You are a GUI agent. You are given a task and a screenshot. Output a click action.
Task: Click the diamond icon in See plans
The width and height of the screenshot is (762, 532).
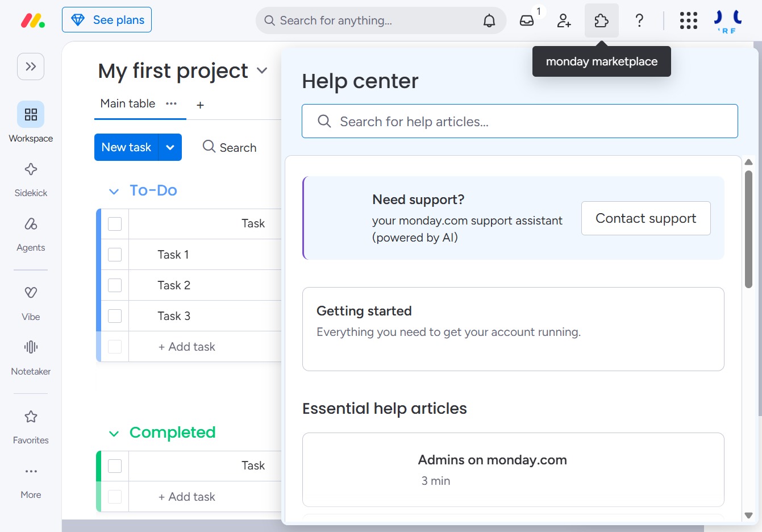tap(78, 20)
